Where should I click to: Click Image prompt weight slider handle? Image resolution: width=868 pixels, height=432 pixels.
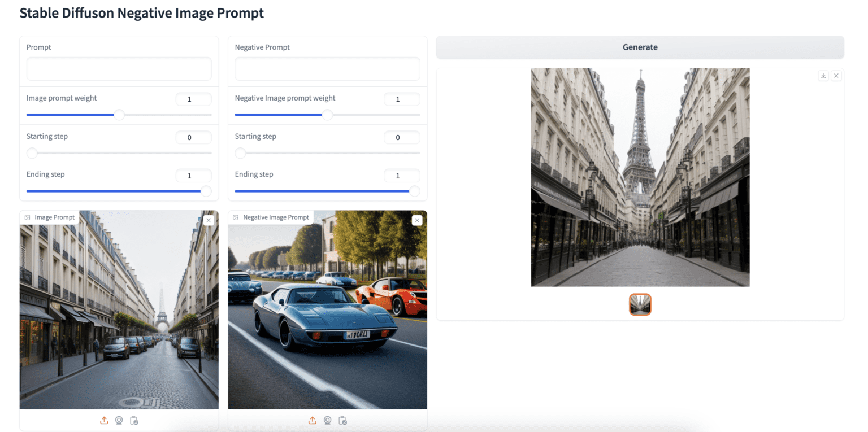(x=119, y=115)
